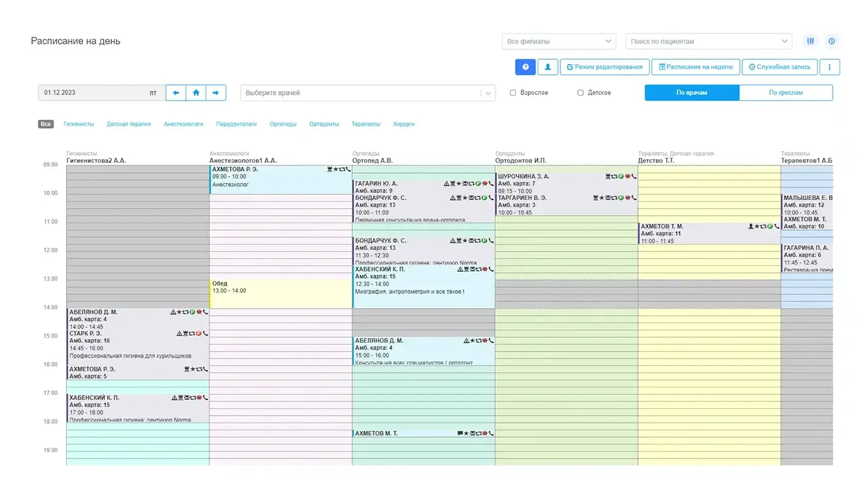This screenshot has height=500, width=868.
Task: Go to previous day with left arrow
Action: pyautogui.click(x=176, y=93)
